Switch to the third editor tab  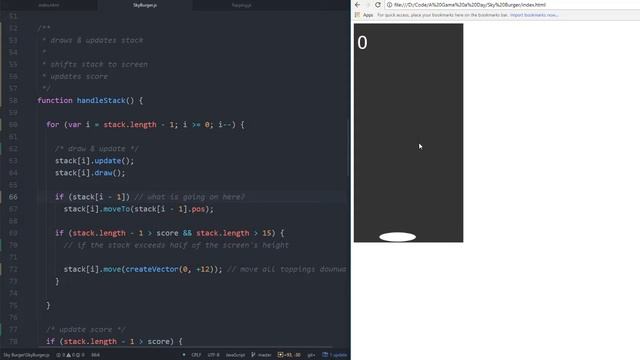241,5
